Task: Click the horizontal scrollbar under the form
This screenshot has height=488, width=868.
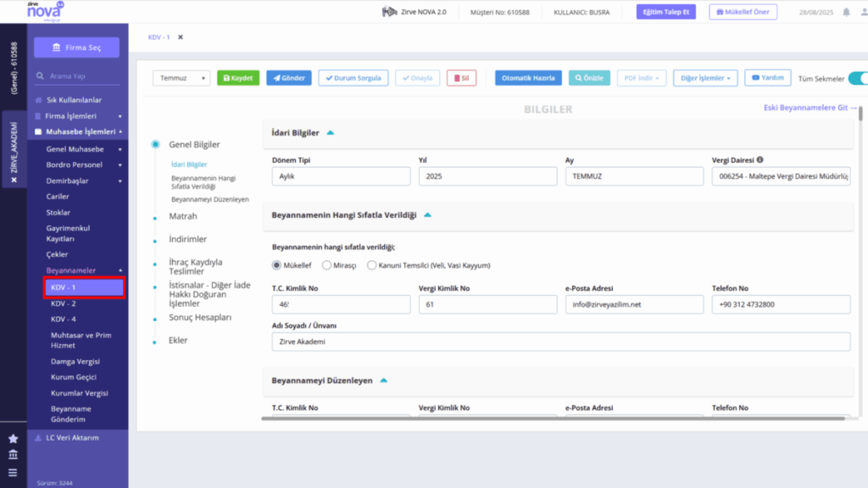Action: point(554,419)
